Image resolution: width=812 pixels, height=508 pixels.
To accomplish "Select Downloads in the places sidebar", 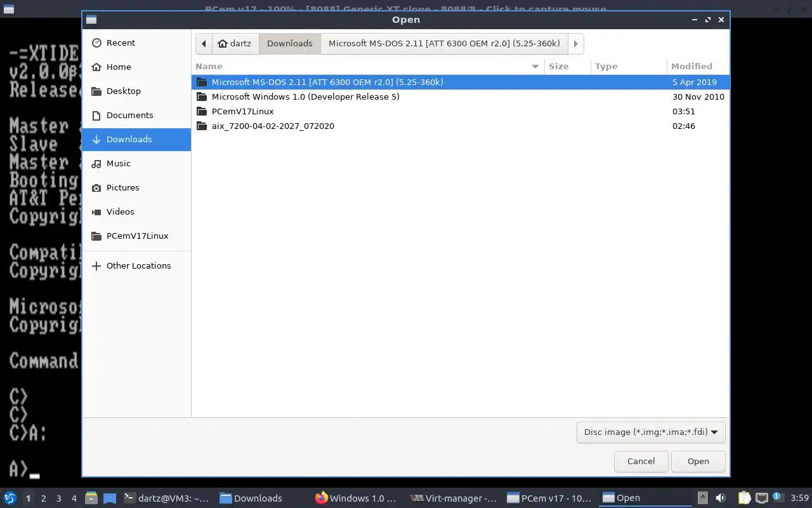I will pyautogui.click(x=136, y=139).
